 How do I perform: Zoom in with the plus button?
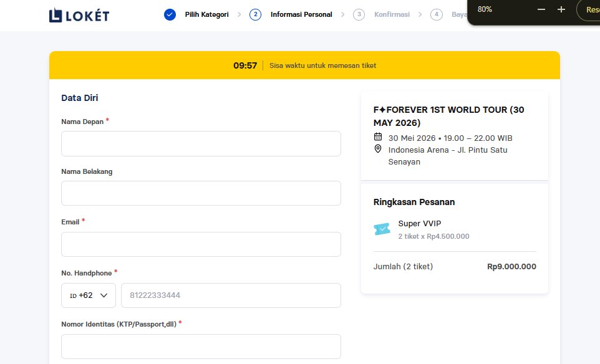(x=561, y=9)
